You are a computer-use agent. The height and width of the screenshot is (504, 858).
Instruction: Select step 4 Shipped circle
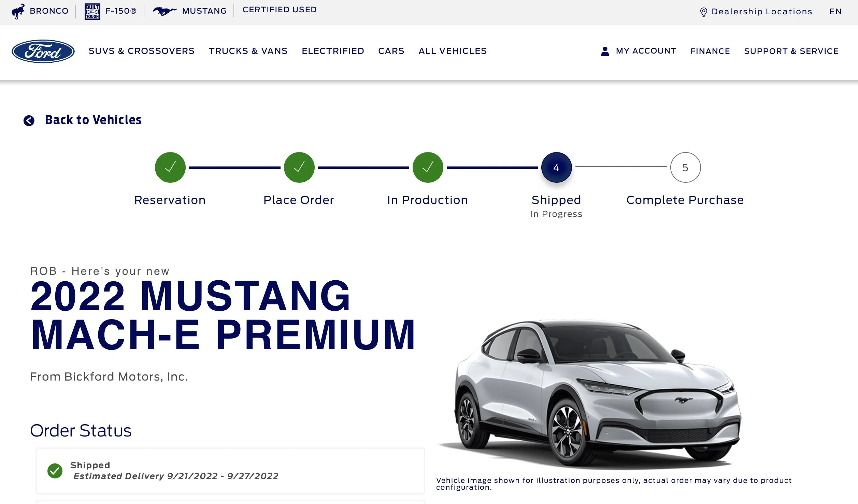point(556,167)
